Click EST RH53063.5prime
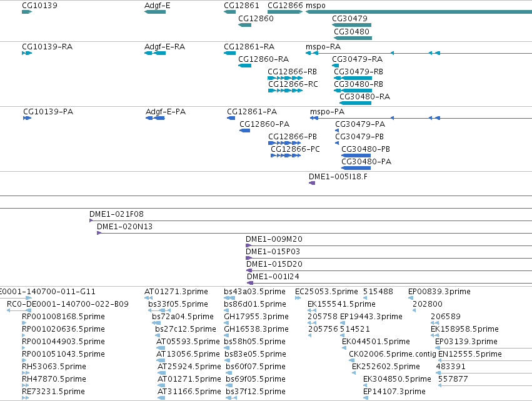 point(26,373)
